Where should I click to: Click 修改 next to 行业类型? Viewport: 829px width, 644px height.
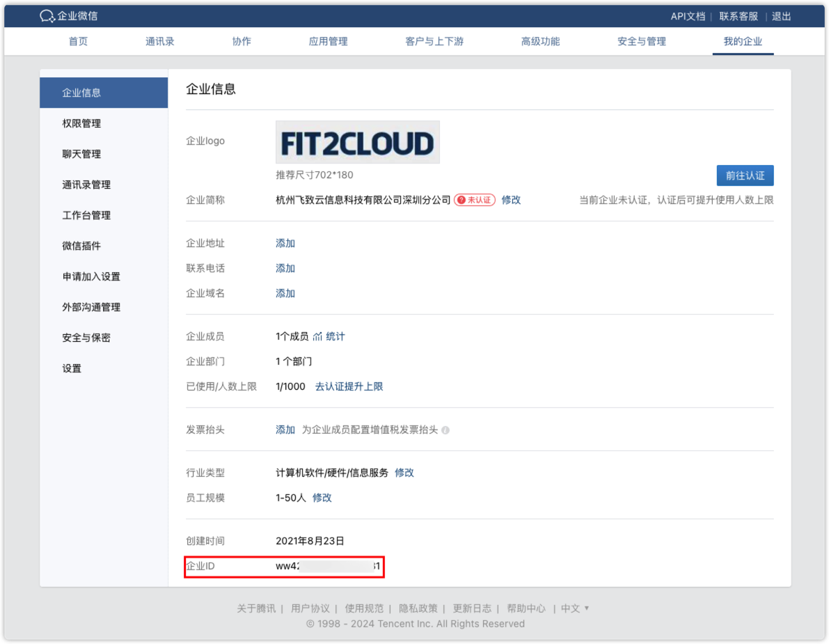coord(404,473)
